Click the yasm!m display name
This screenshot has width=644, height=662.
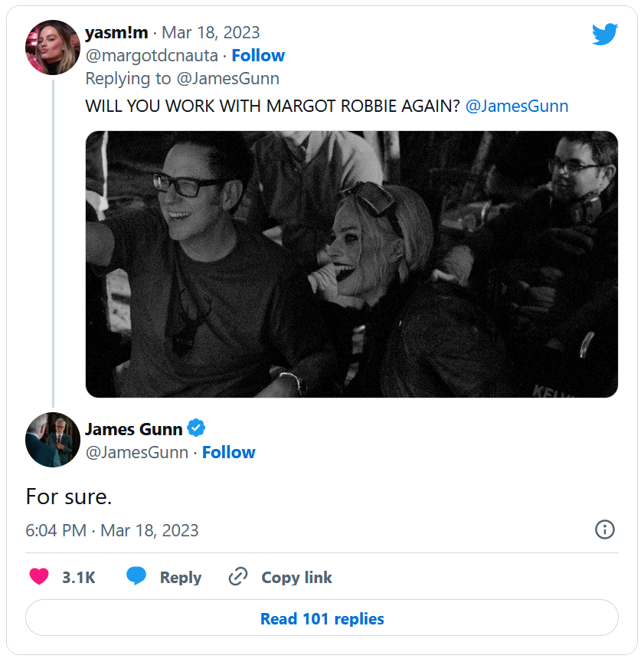click(116, 32)
